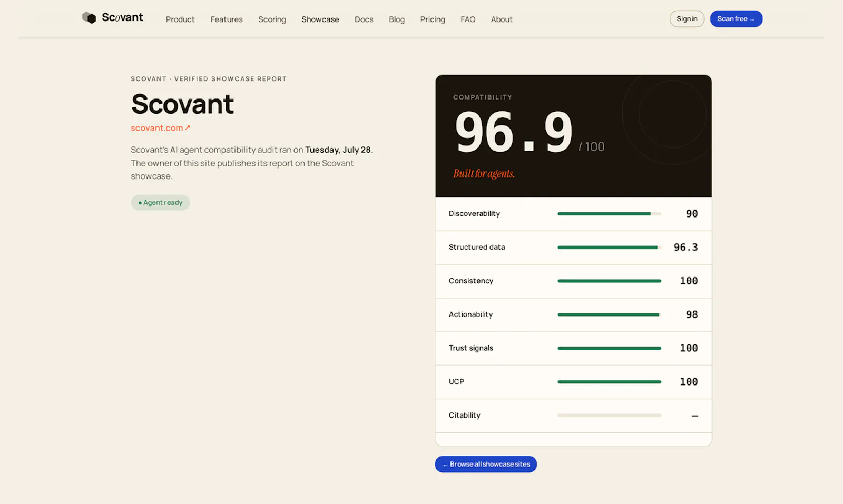Click the Citability row label

click(x=465, y=416)
